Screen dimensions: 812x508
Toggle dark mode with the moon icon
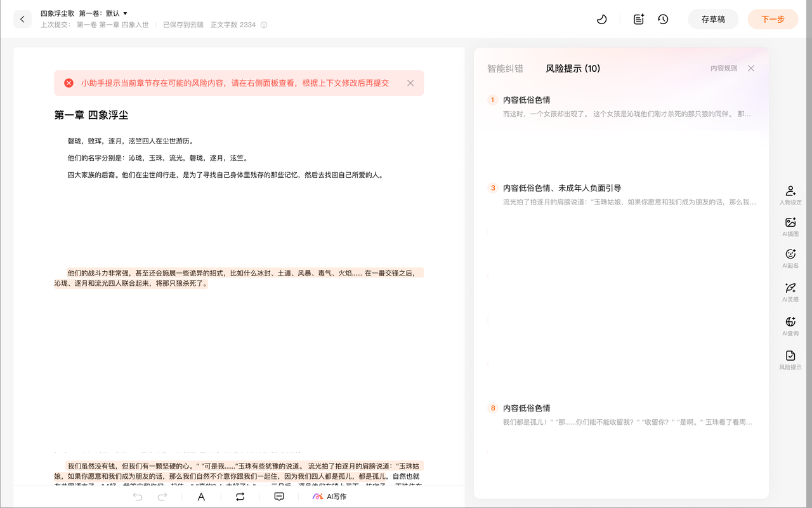tap(602, 19)
